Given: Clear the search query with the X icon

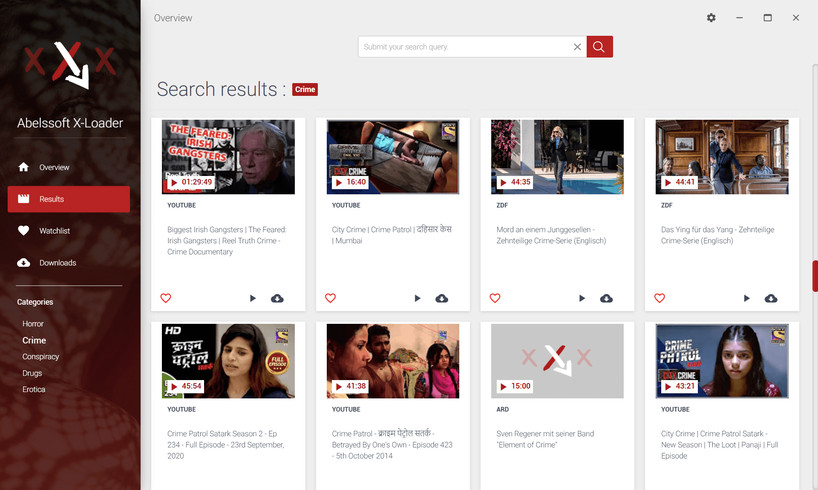Looking at the screenshot, I should [x=577, y=47].
